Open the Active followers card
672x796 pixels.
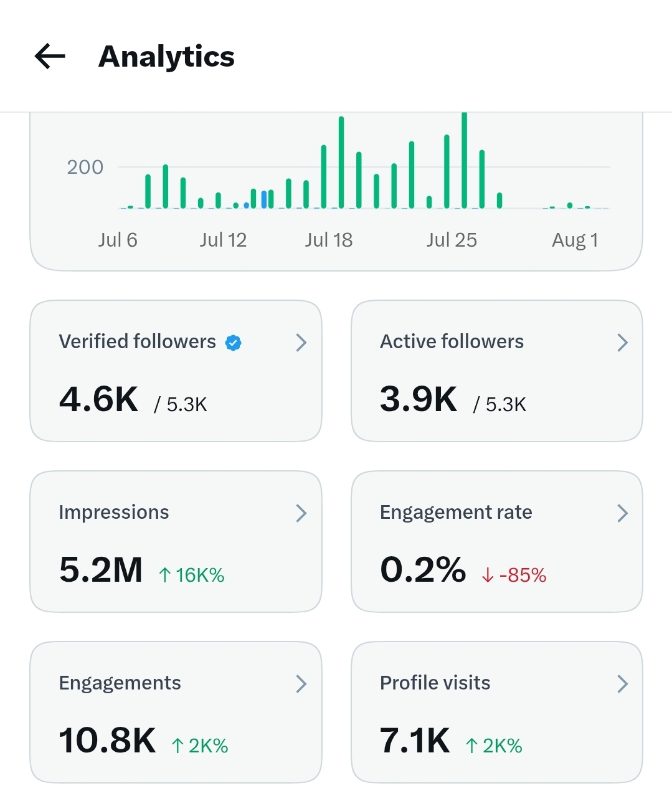496,371
